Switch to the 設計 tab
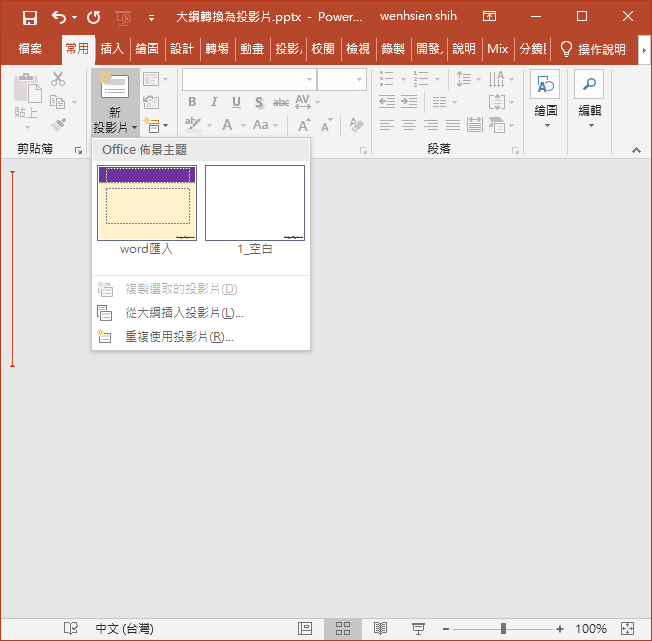 point(182,49)
